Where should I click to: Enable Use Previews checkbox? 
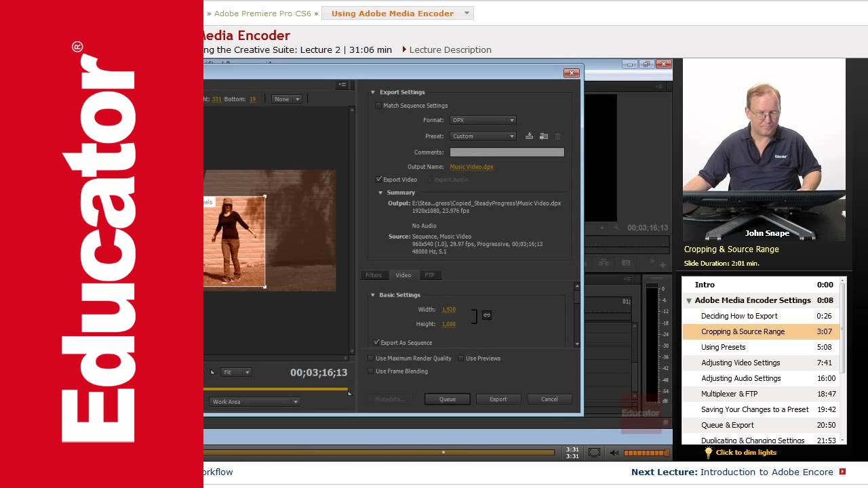(x=461, y=359)
